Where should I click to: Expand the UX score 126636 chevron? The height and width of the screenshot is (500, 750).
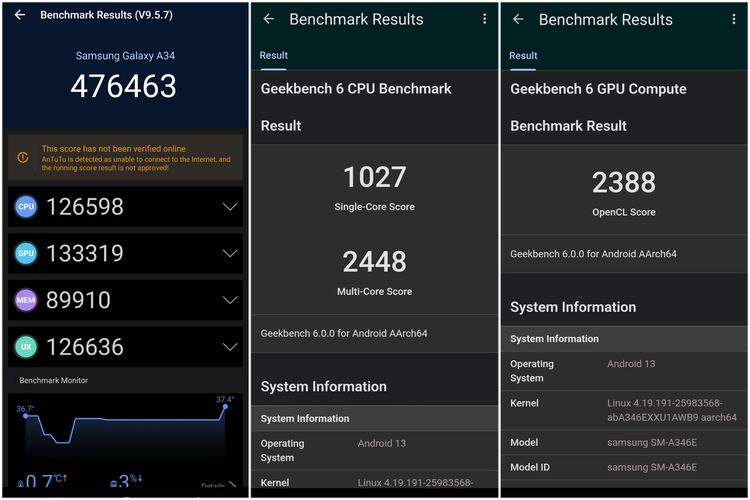[229, 347]
